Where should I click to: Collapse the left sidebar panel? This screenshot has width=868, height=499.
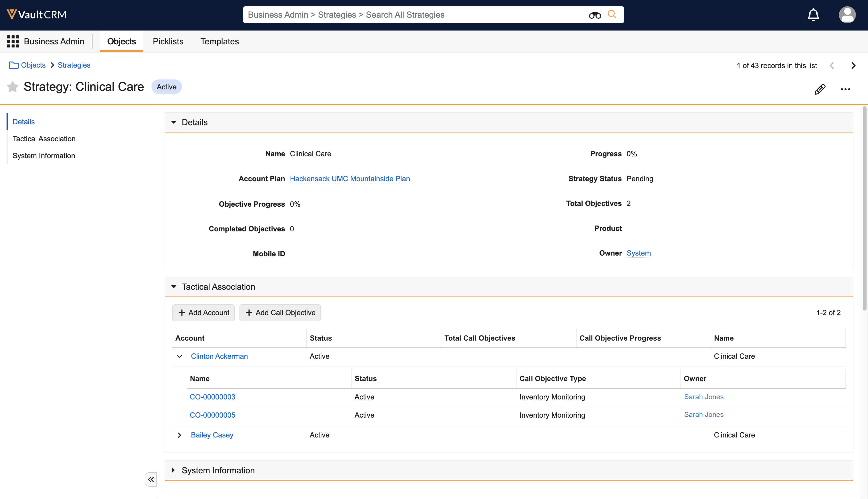click(151, 479)
